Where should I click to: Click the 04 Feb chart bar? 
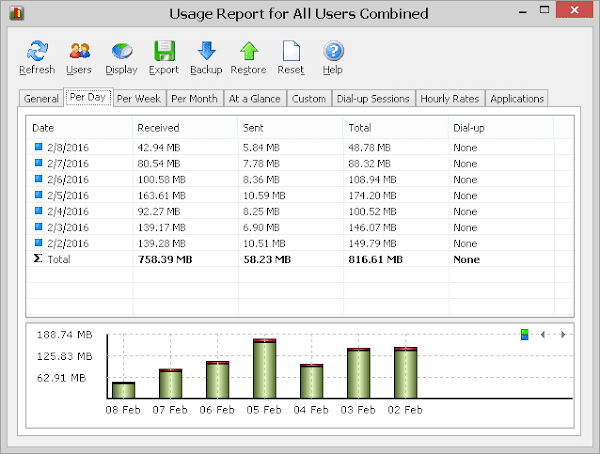click(311, 381)
